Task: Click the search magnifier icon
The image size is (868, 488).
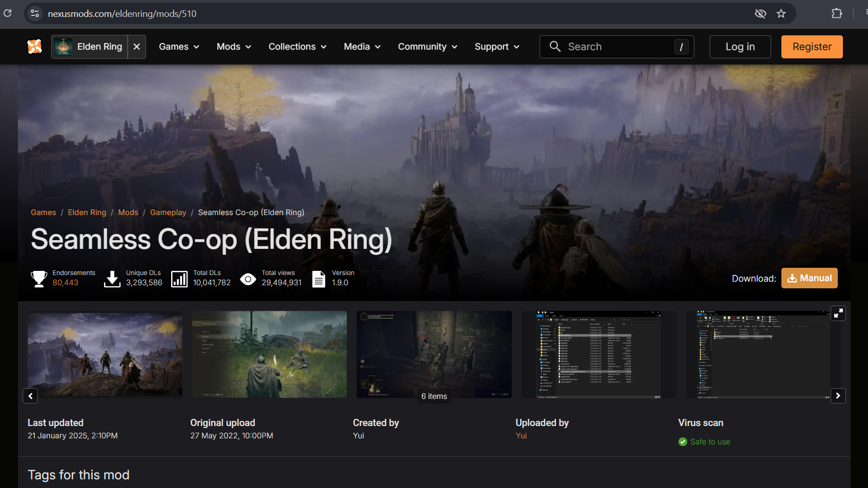Action: tap(555, 47)
